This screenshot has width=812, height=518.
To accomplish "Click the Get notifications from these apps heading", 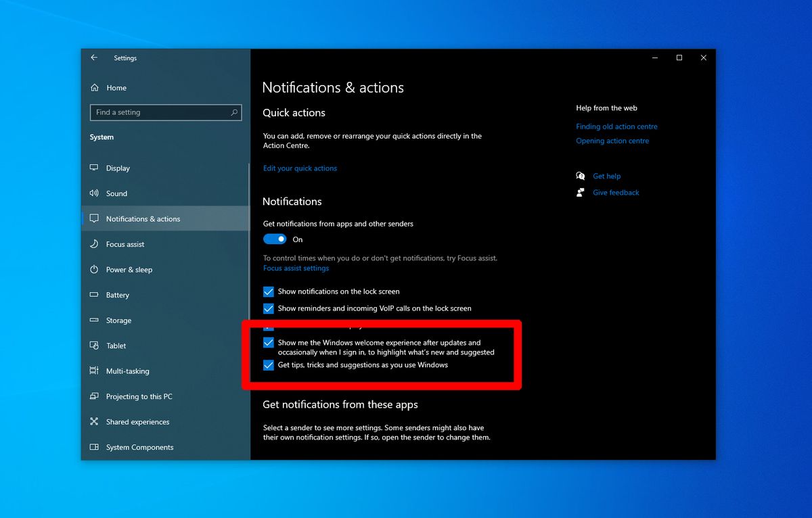I will 340,404.
